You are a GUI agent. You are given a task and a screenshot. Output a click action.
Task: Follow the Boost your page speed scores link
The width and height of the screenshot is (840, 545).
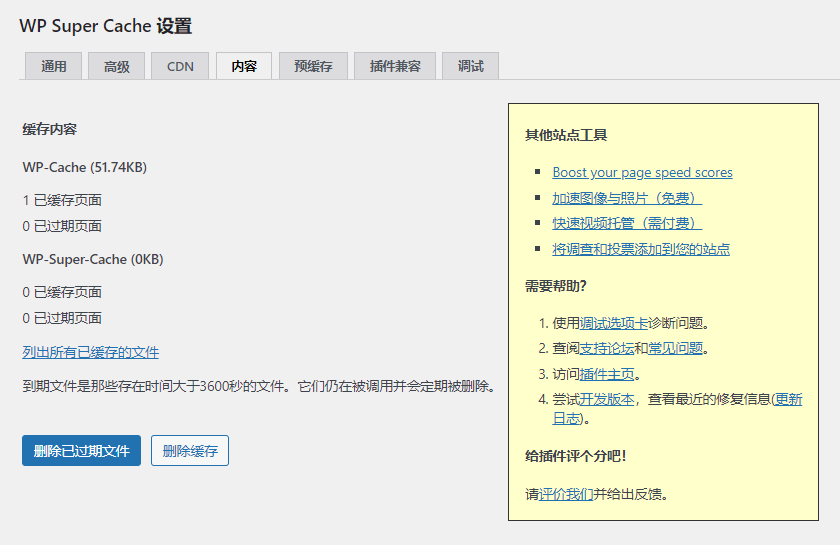(642, 172)
